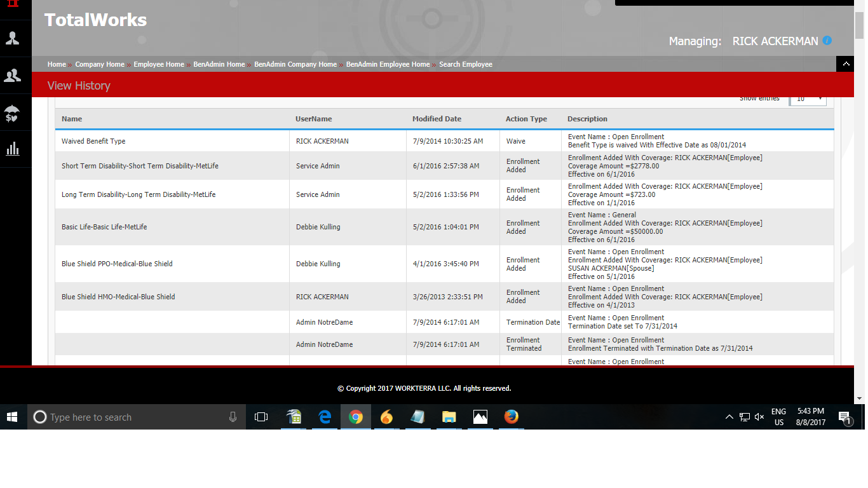The height and width of the screenshot is (488, 868).
Task: Launch Google Chrome from the taskbar
Action: point(356,417)
